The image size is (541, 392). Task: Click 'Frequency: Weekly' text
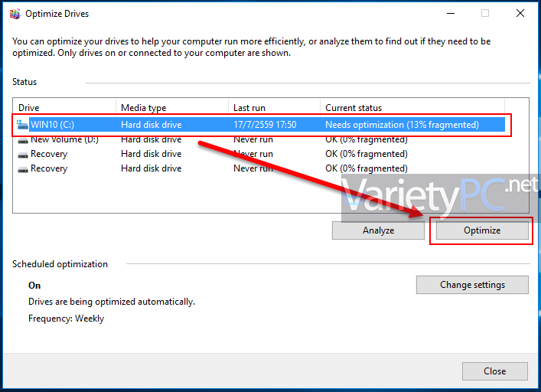(66, 318)
